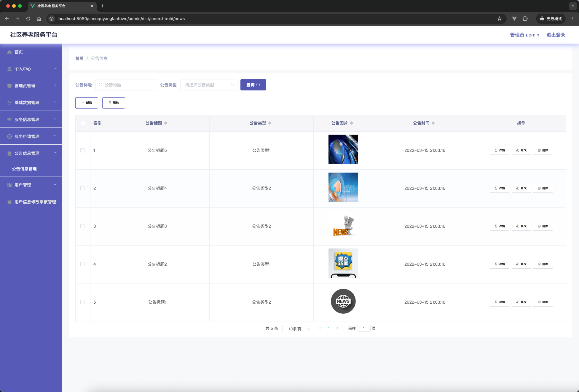The width and height of the screenshot is (579, 392).
Task: Click 删除 for 公告标题5
Action: tap(543, 150)
